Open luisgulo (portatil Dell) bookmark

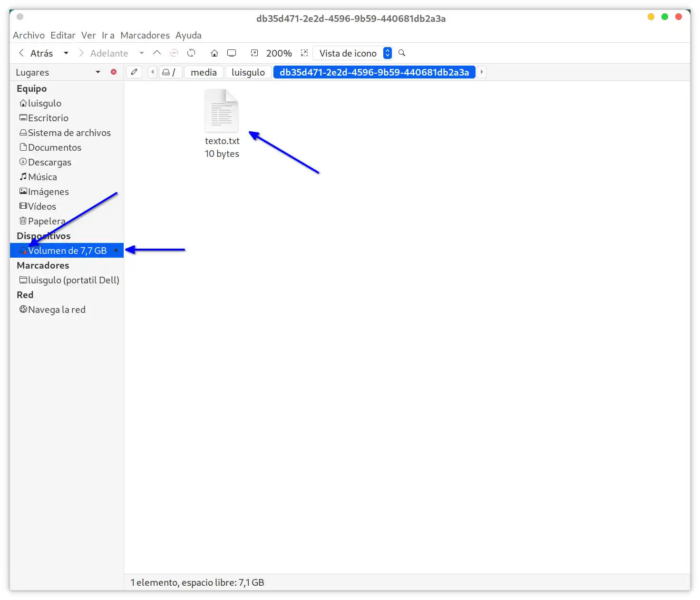[67, 280]
